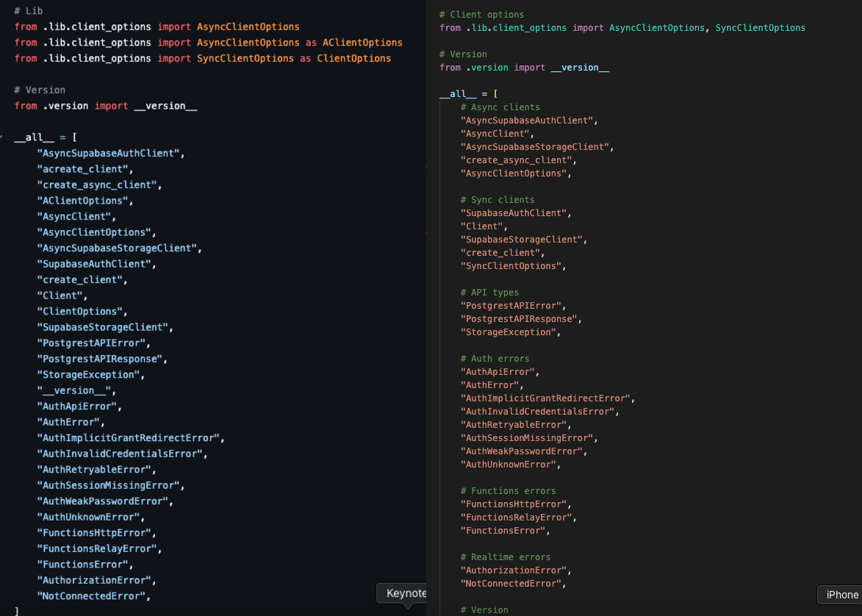Click the import line listing AsyncClientOptions, SyncClientOptions

622,28
